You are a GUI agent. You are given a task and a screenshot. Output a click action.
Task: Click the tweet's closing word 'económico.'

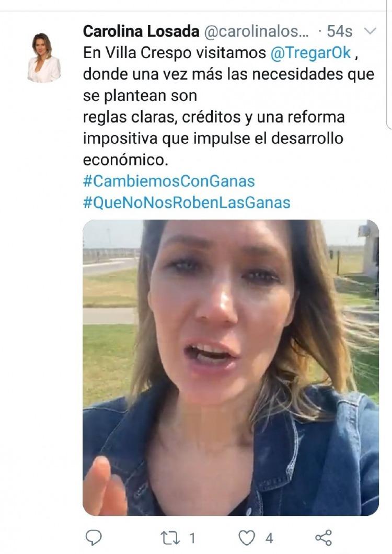(125, 160)
